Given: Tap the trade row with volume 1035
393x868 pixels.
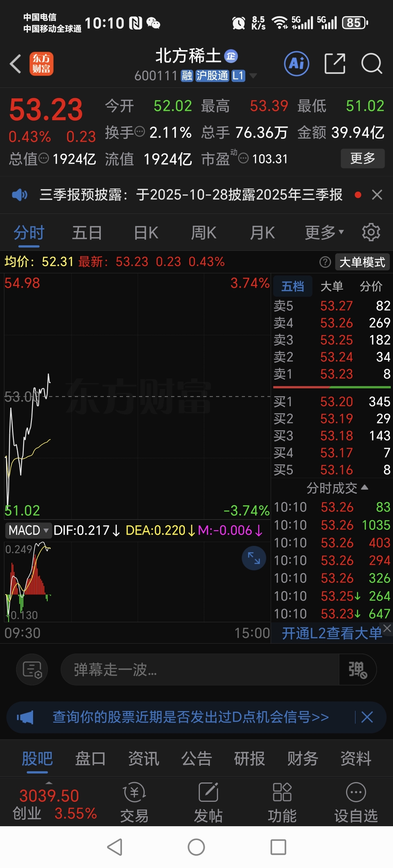Looking at the screenshot, I should coord(332,525).
